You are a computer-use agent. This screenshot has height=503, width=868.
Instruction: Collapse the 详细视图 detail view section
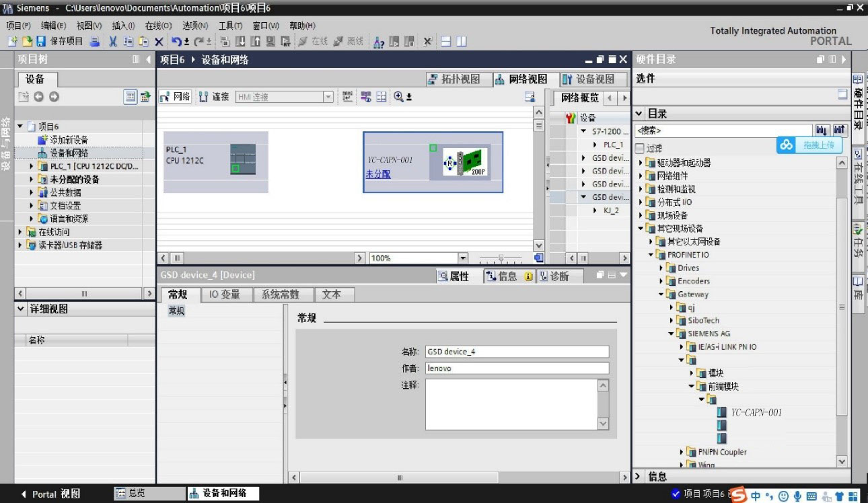coord(20,309)
